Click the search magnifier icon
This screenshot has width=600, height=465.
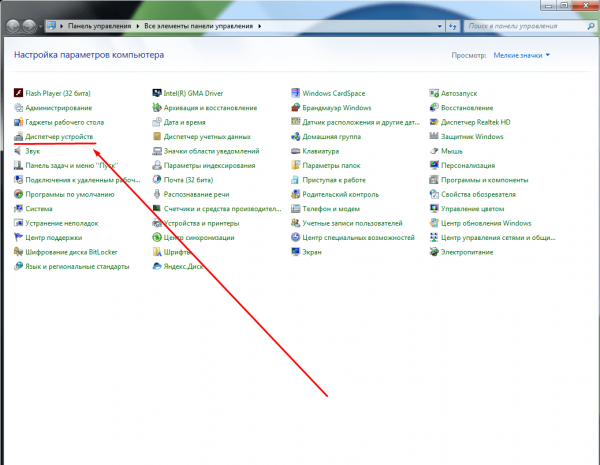(591, 26)
